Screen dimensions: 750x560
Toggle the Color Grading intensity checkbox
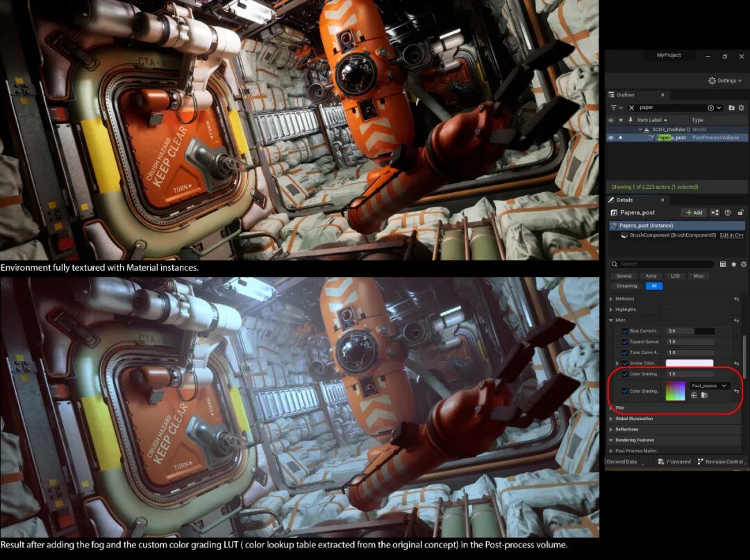click(x=625, y=374)
